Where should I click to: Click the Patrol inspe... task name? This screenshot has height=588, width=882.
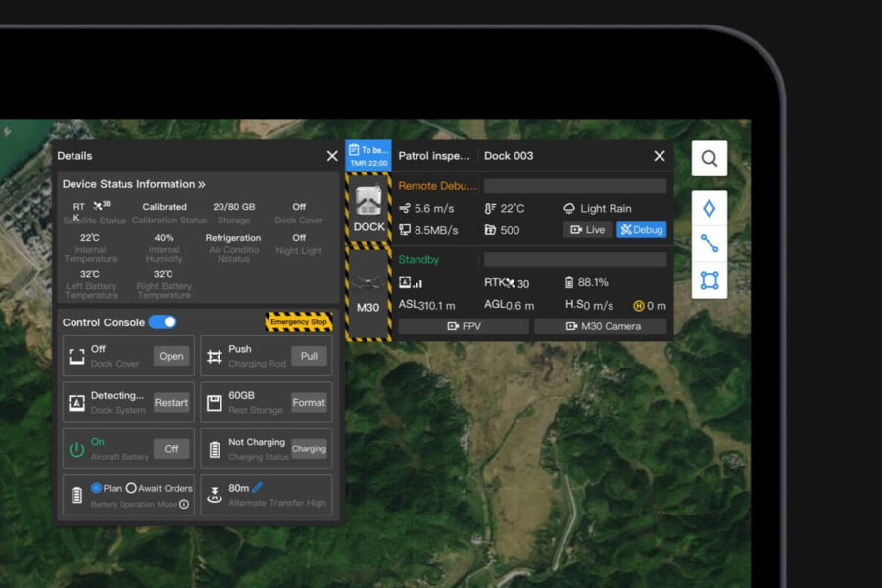(x=434, y=156)
